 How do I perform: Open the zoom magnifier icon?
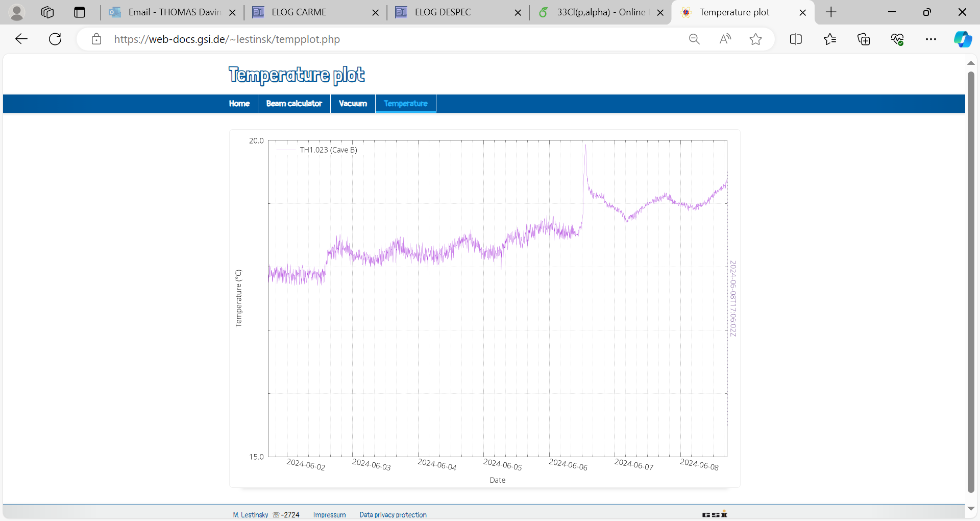(x=694, y=39)
